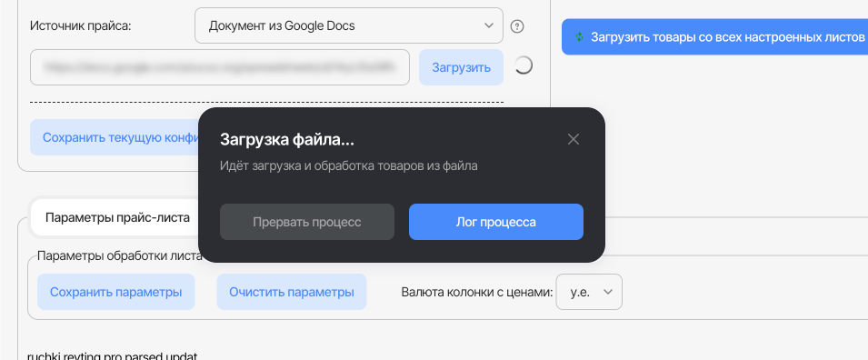Open the Лог процесса
The width and height of the screenshot is (868, 360).
pyautogui.click(x=496, y=222)
